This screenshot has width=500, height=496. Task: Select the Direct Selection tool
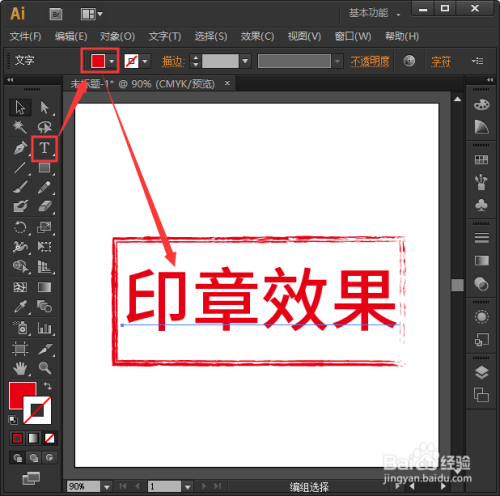(x=44, y=107)
